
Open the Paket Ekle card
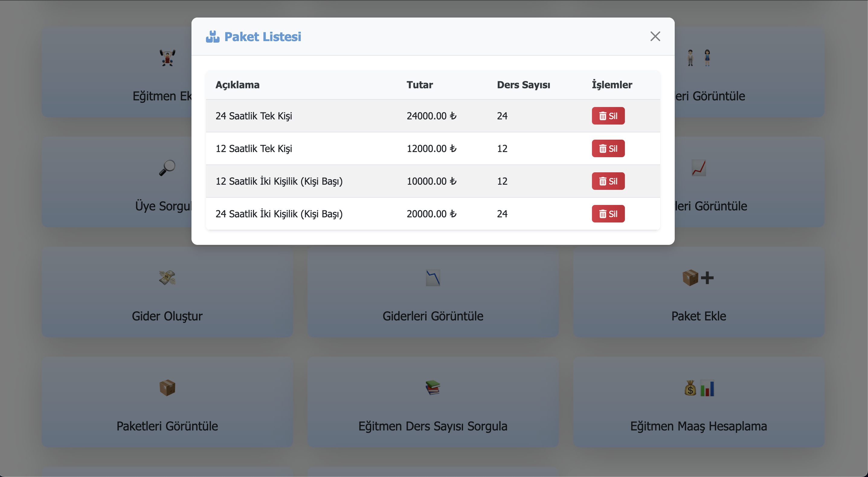pos(699,292)
